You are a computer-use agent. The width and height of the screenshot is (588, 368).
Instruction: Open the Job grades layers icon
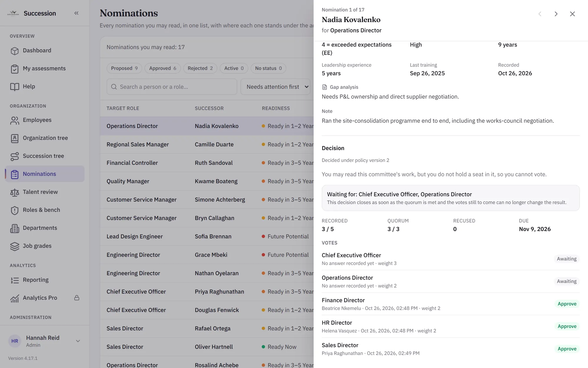point(14,246)
